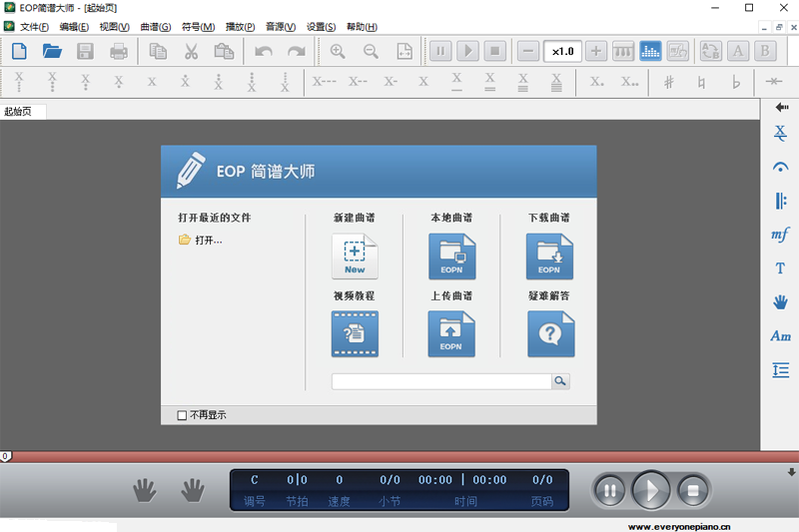Click the 打开... link to open a file
Viewport: 799px width, 532px height.
(208, 240)
